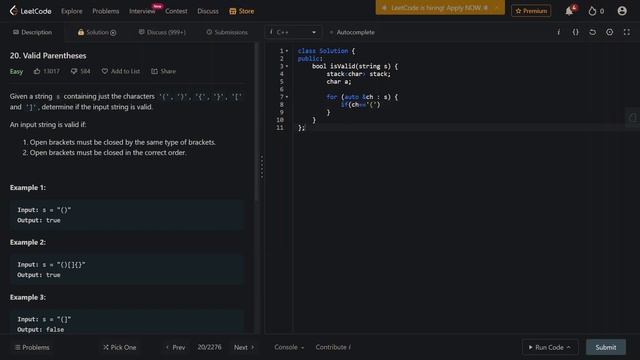Viewport: 640px width, 360px height.
Task: Switch to the Solution tab
Action: (97, 32)
